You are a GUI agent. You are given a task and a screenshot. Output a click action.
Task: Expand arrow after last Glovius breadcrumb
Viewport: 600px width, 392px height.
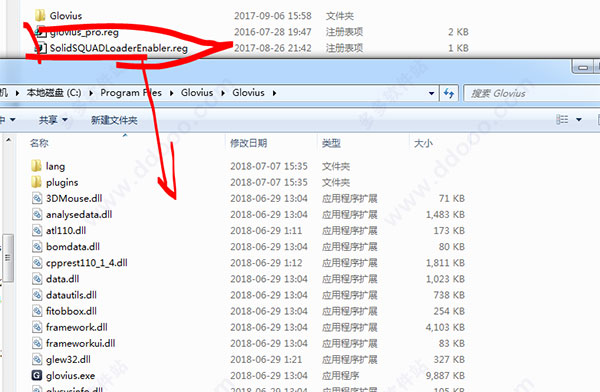pos(274,93)
